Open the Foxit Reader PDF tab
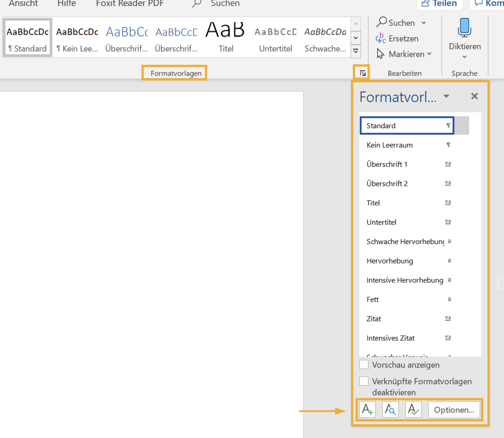 (x=130, y=4)
